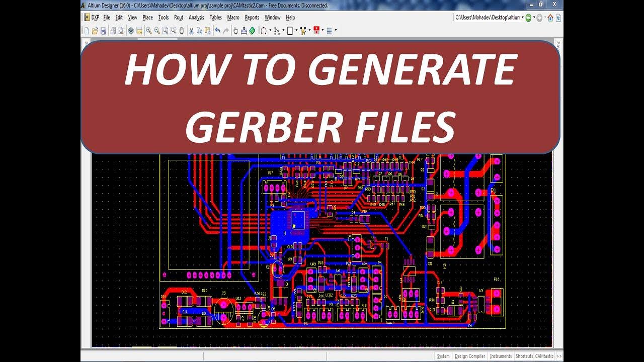Open the Tools menu
644x362 pixels.
click(x=164, y=18)
